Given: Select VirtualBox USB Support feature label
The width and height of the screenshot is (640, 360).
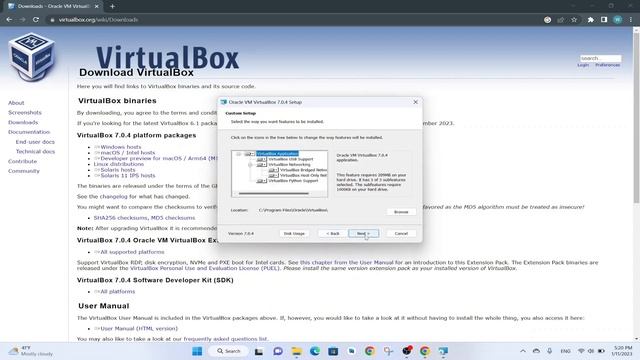Looking at the screenshot, I should (291, 159).
